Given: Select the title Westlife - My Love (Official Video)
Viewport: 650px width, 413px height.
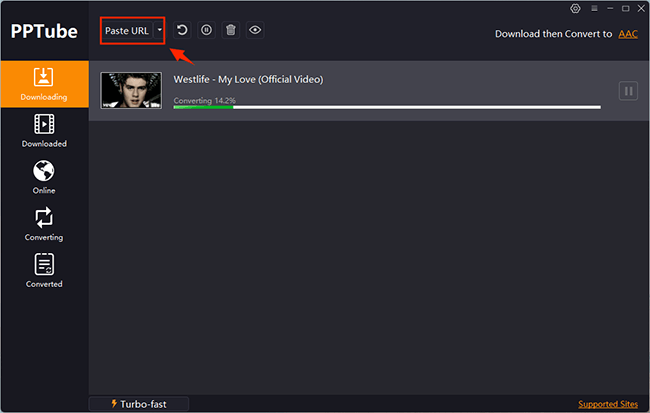Looking at the screenshot, I should point(248,79).
